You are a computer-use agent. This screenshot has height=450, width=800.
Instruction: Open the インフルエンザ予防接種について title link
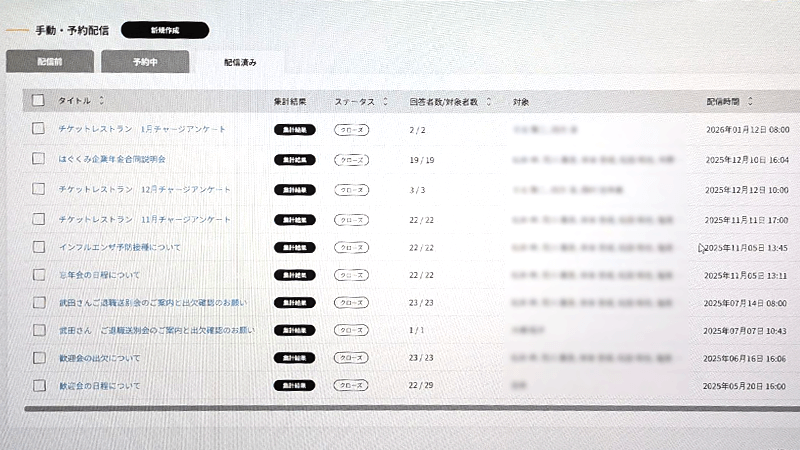point(120,247)
